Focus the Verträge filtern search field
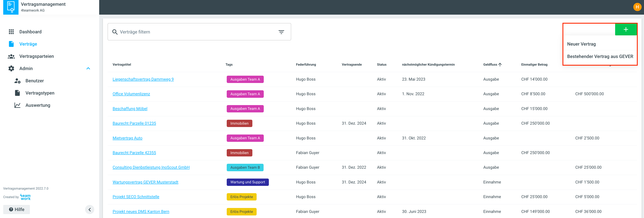This screenshot has height=218, width=644. pyautogui.click(x=195, y=32)
